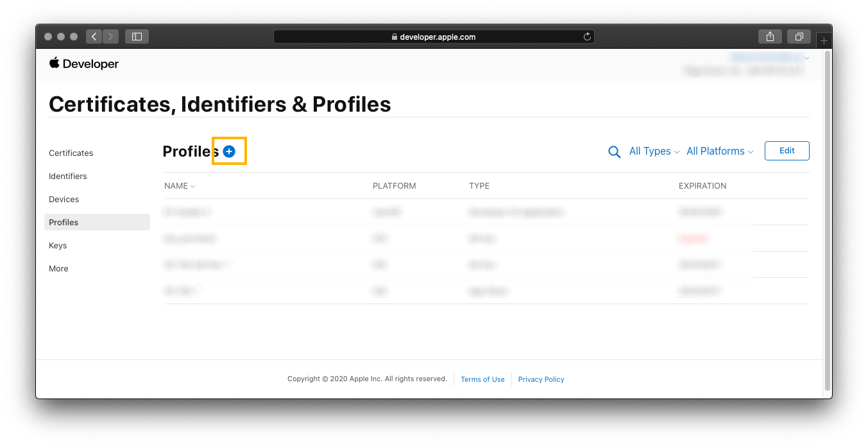Expand the All Types filter dropdown
Screen dimensions: 868x446
[x=654, y=151]
